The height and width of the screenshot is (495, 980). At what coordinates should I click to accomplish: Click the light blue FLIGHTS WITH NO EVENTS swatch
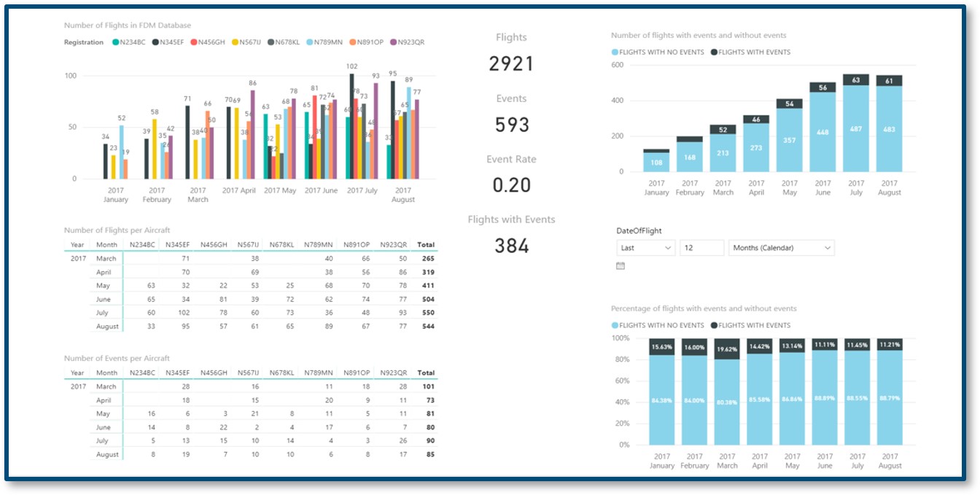click(615, 52)
